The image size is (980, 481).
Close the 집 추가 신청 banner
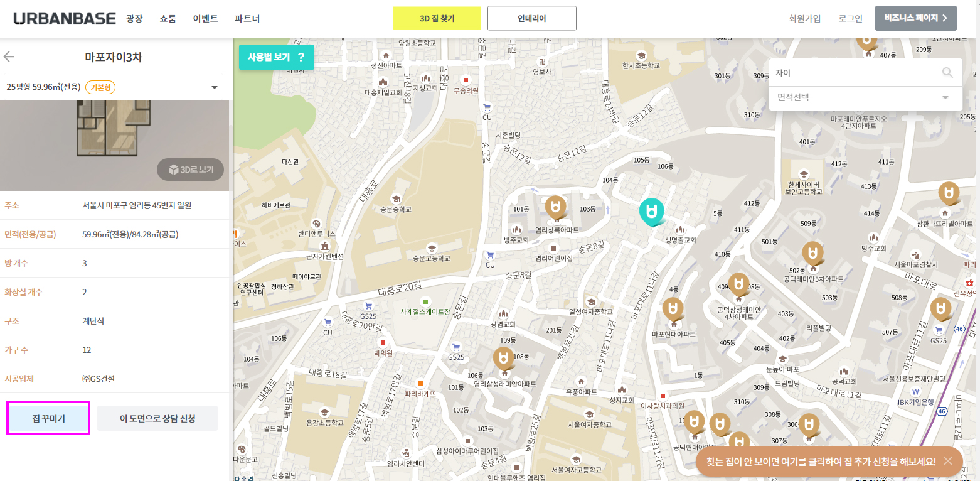pos(948,461)
